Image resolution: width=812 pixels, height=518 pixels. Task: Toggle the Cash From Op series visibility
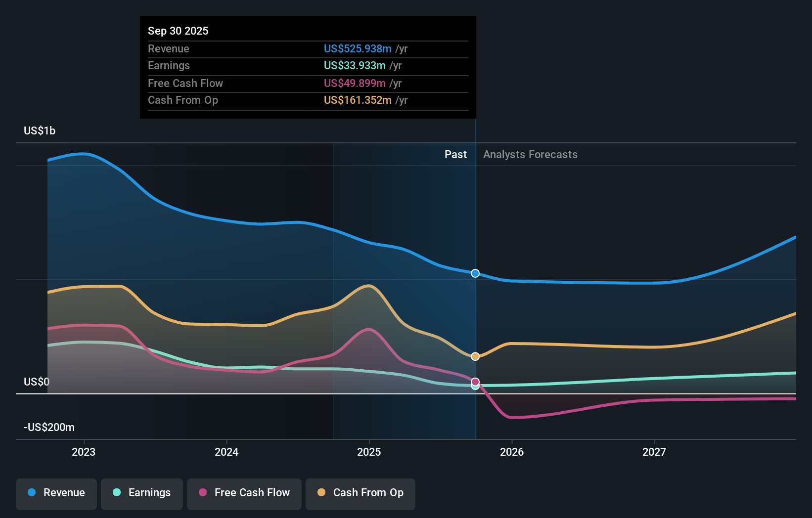click(x=360, y=493)
